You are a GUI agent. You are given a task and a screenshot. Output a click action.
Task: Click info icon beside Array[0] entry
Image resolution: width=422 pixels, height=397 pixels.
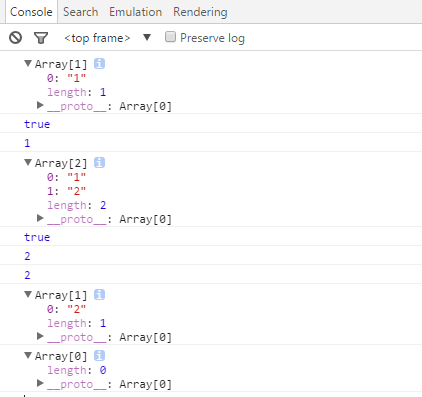point(99,356)
